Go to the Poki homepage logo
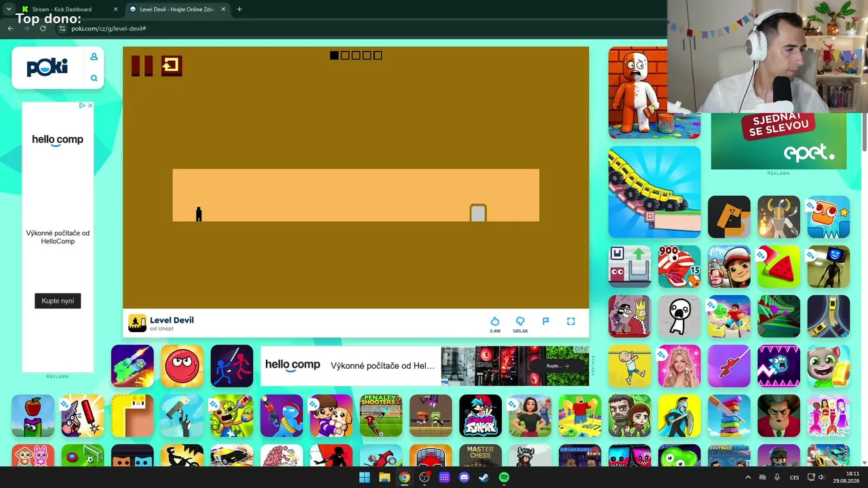The width and height of the screenshot is (868, 488). (47, 67)
